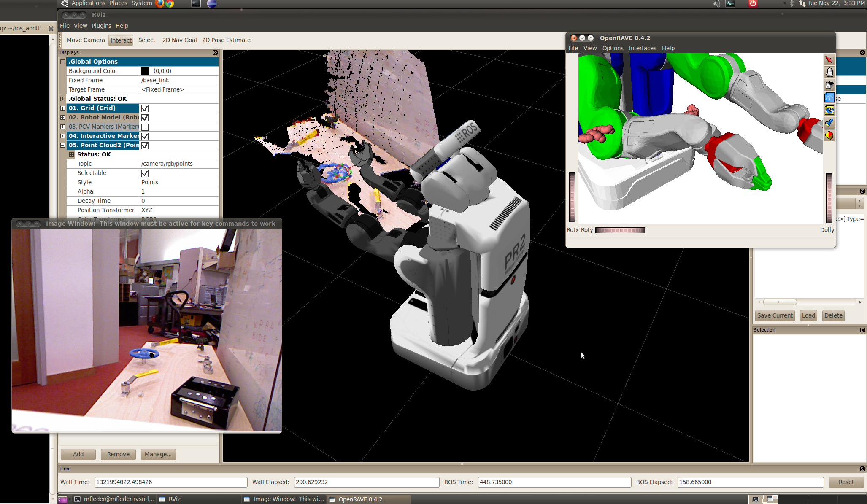
Task: Click the blue set-home icon in OpenRAVE
Action: coord(829,97)
